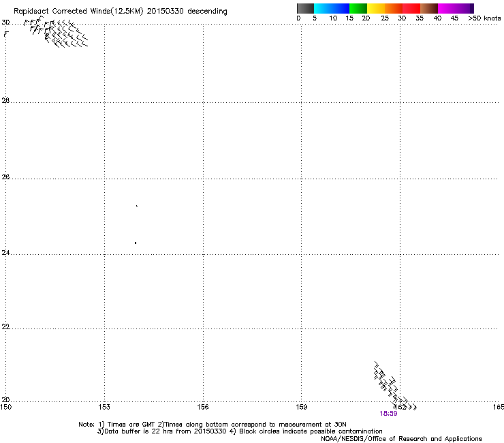Click the longitude label '162'
This screenshot has height=443, width=504.
point(400,407)
